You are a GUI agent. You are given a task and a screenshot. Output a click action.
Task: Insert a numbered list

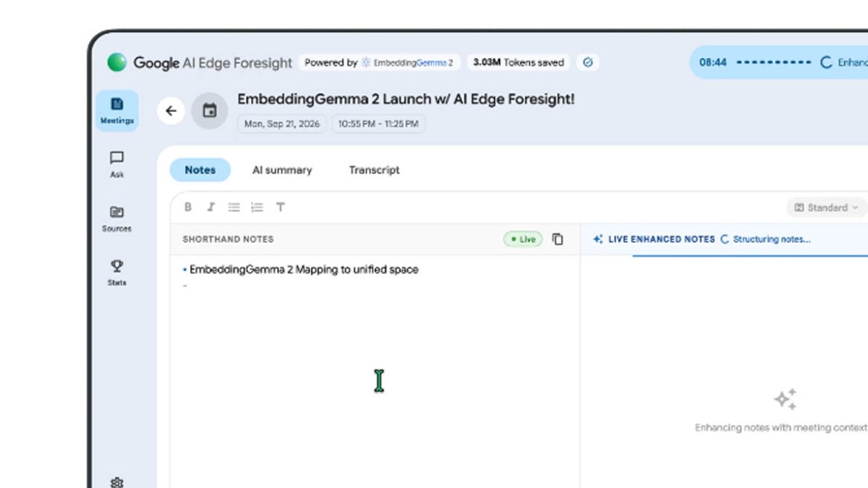257,207
